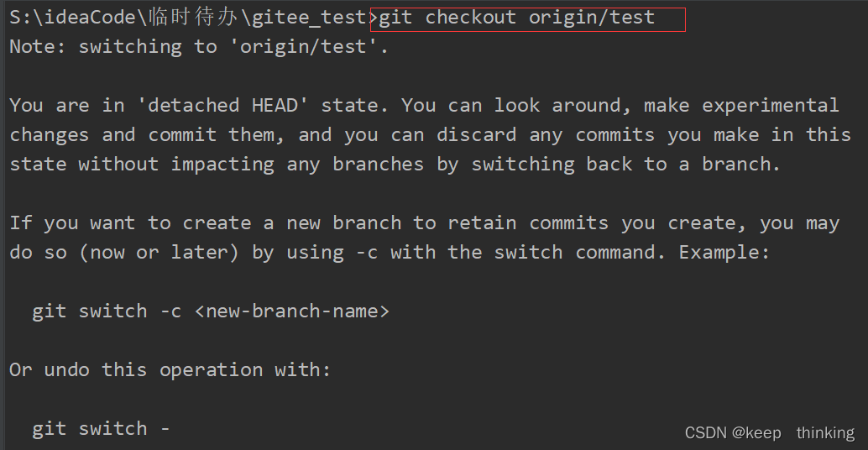The image size is (868, 450).
Task: Click the '<new-branch-name>' placeholder text
Action: (292, 311)
